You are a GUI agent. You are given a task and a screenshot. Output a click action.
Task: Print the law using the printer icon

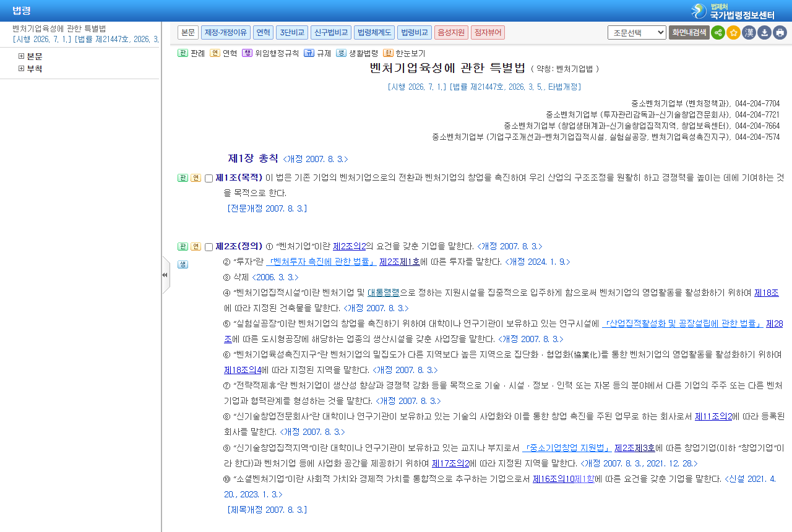coord(780,33)
